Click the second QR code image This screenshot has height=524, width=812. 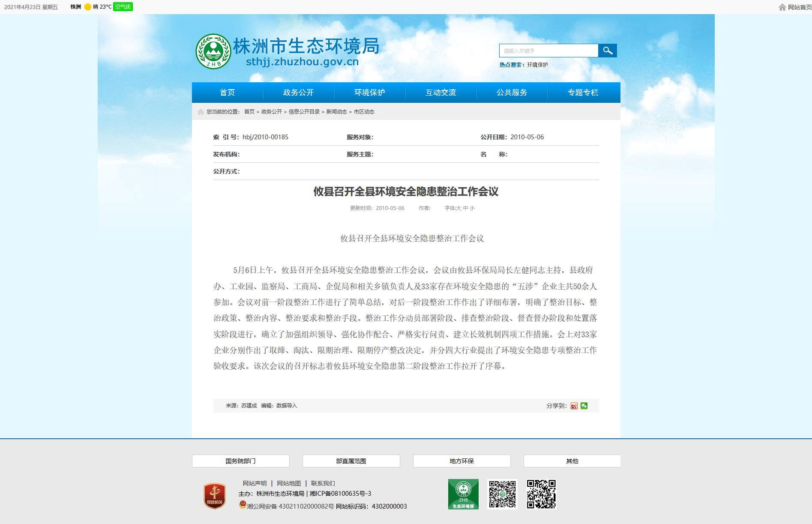[541, 494]
